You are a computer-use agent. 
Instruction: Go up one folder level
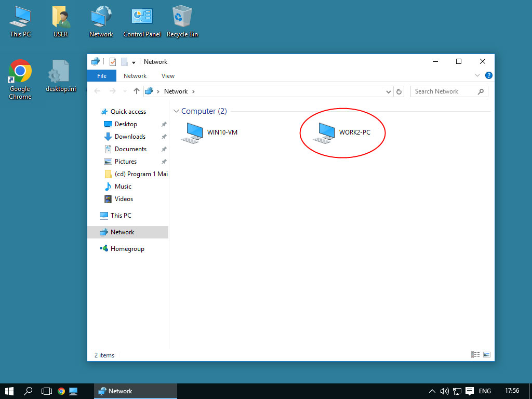(x=137, y=91)
